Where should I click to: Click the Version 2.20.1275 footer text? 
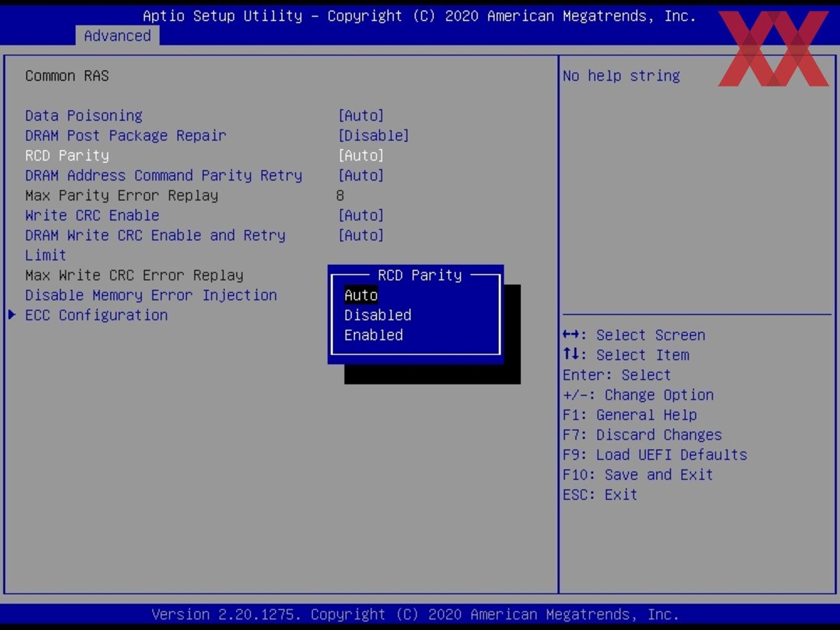[x=415, y=615]
